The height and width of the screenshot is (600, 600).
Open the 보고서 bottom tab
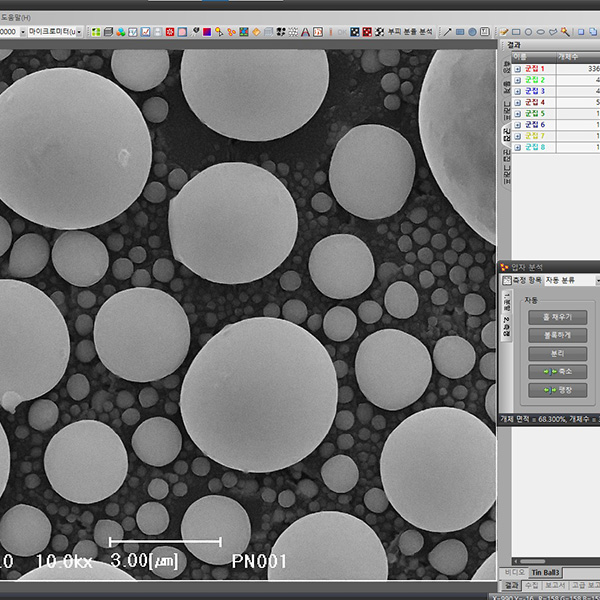(x=554, y=584)
